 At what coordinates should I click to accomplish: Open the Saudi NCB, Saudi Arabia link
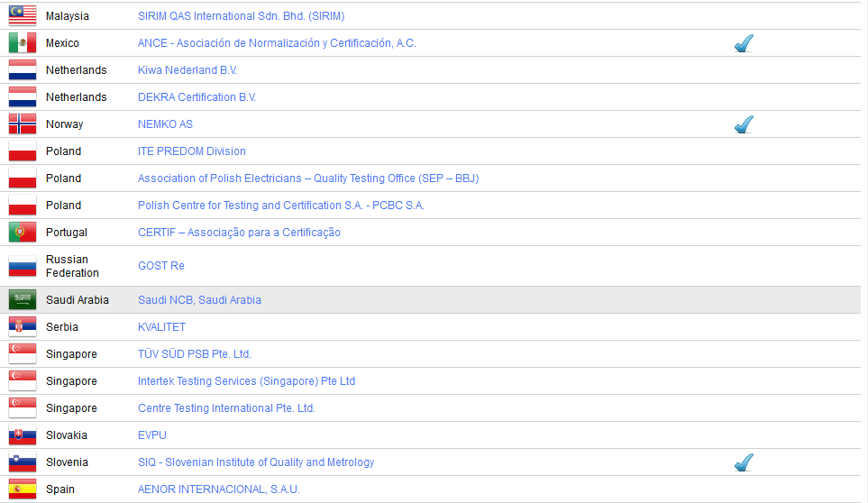tap(199, 300)
